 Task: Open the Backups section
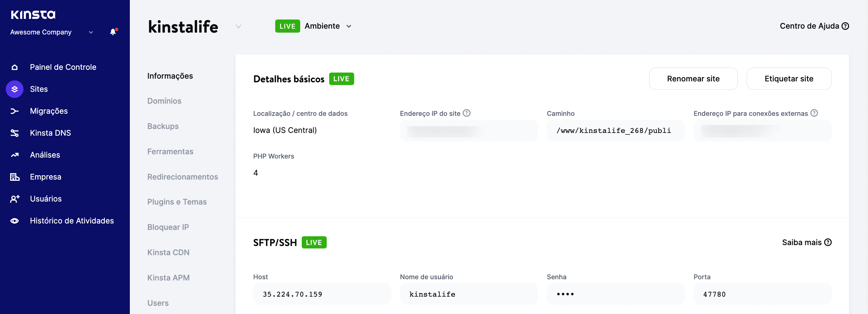[163, 126]
